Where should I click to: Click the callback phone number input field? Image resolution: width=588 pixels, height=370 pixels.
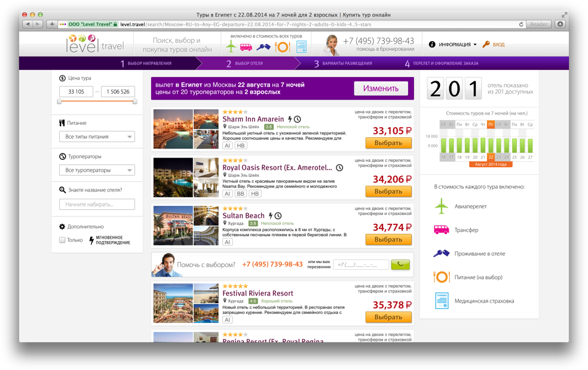click(361, 265)
